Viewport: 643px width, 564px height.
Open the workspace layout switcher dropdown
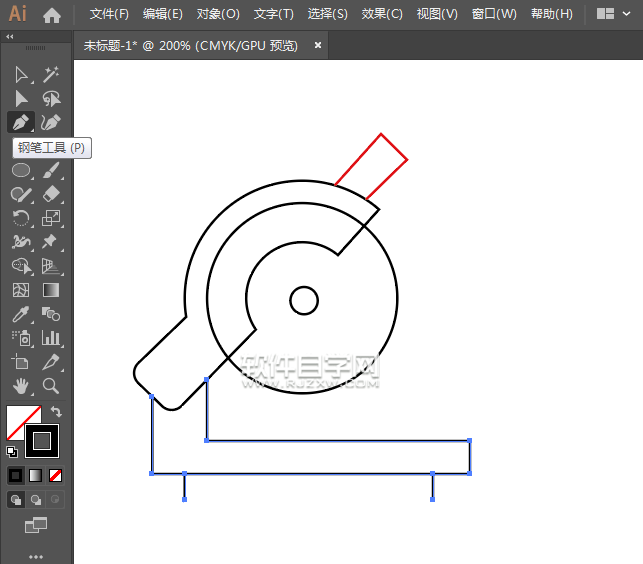pyautogui.click(x=613, y=14)
